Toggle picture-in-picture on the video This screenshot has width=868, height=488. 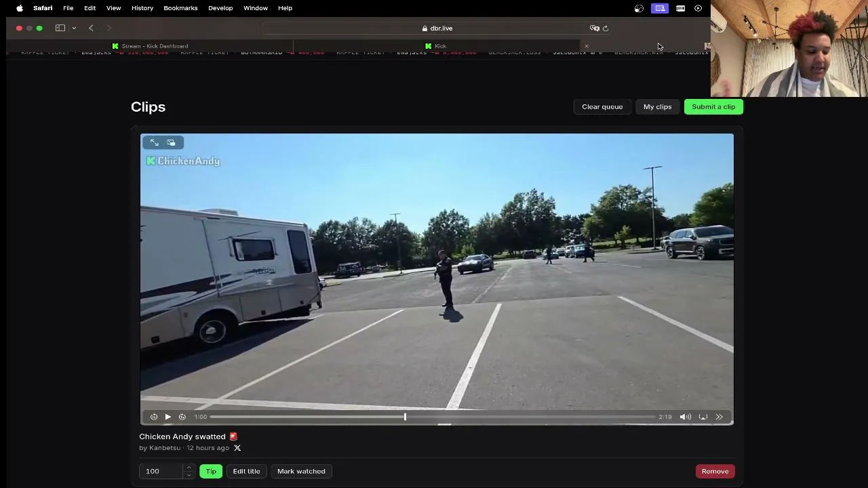tap(171, 142)
